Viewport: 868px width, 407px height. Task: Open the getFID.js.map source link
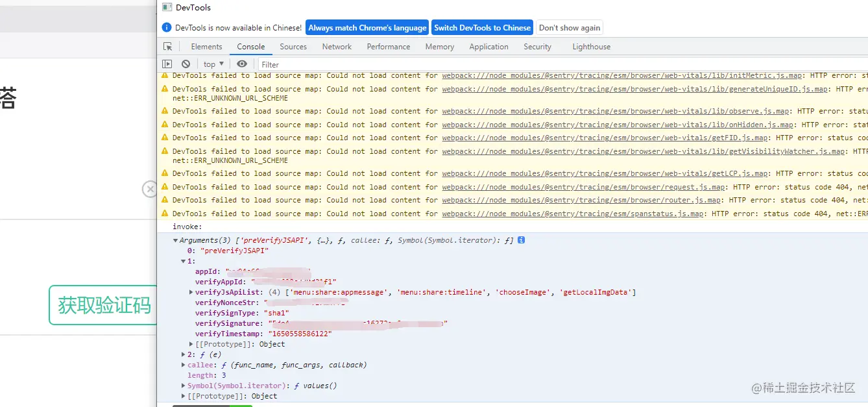tap(605, 138)
